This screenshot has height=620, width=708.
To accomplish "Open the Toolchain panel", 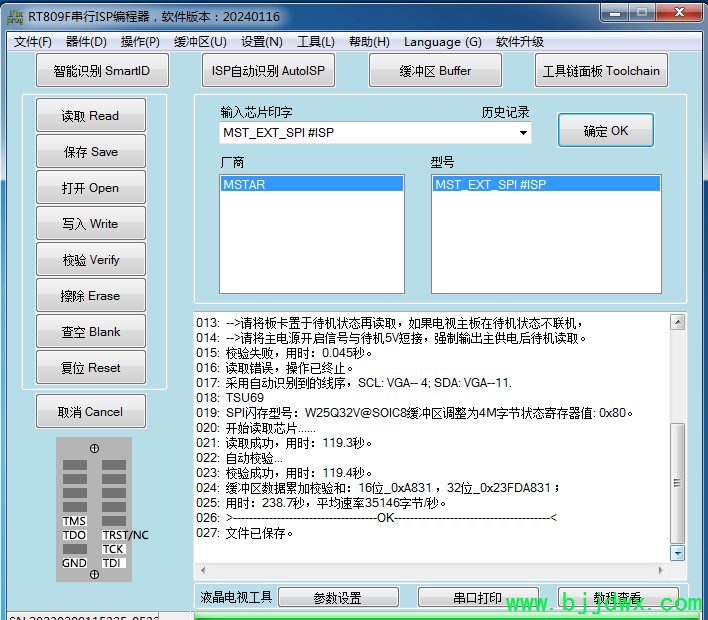I will click(x=601, y=71).
